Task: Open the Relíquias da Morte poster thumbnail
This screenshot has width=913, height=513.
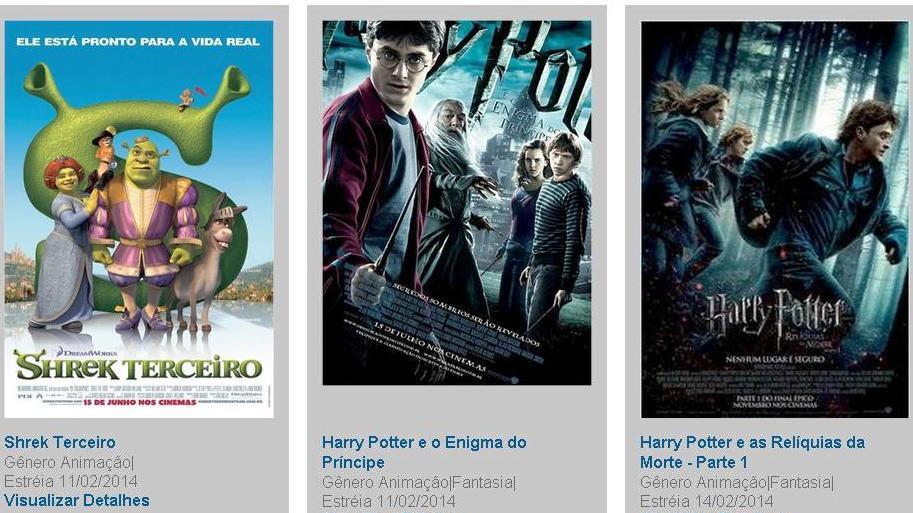Action: 774,220
